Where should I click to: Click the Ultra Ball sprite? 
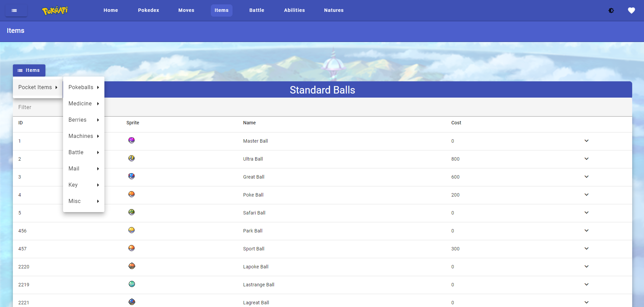coord(132,158)
